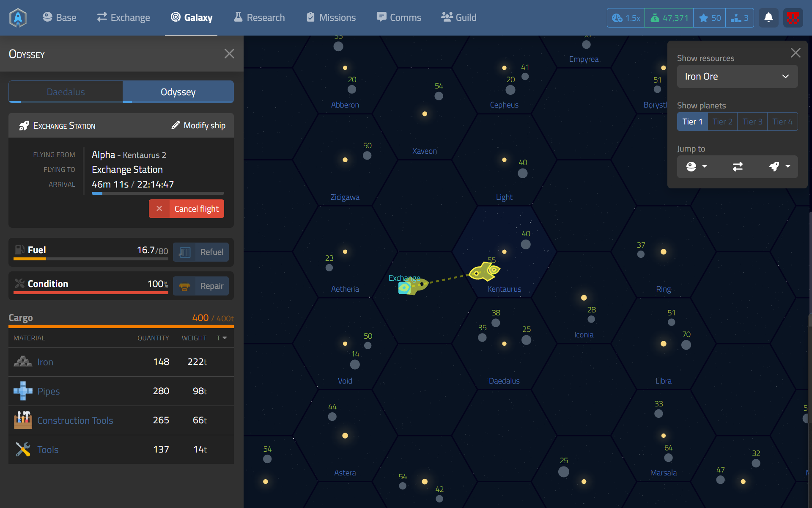Click the rocket logo home icon
The width and height of the screenshot is (812, 508).
(18, 18)
